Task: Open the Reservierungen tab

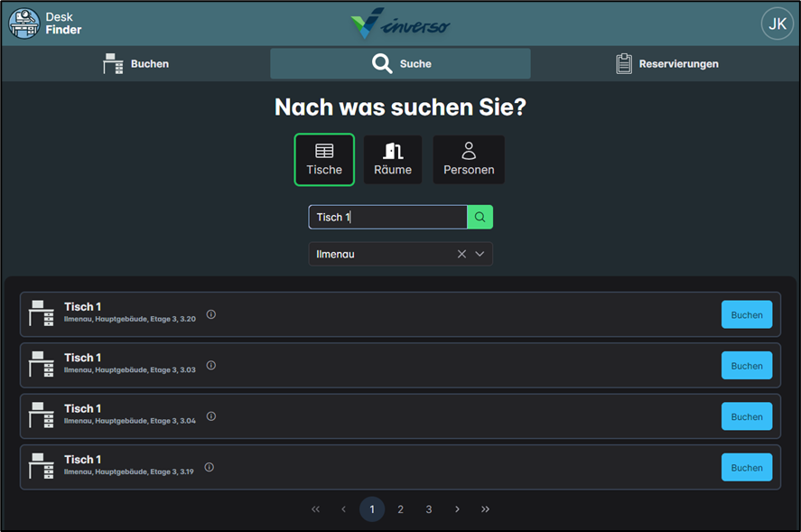Action: click(x=666, y=64)
